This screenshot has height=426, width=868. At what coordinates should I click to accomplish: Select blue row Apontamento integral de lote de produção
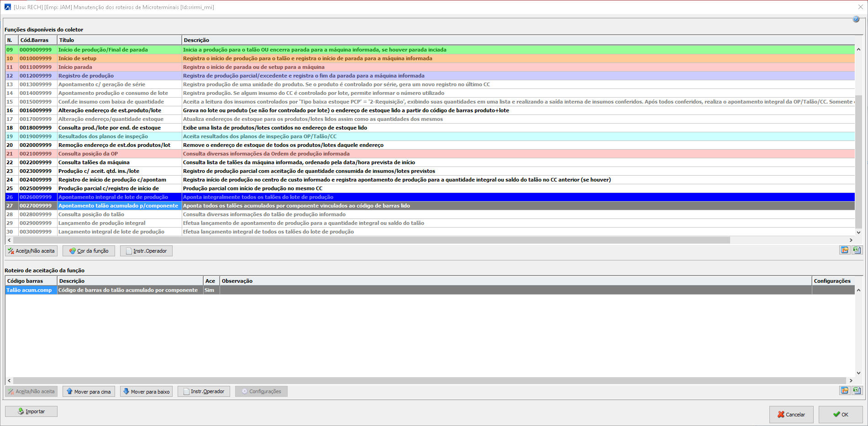[430, 197]
